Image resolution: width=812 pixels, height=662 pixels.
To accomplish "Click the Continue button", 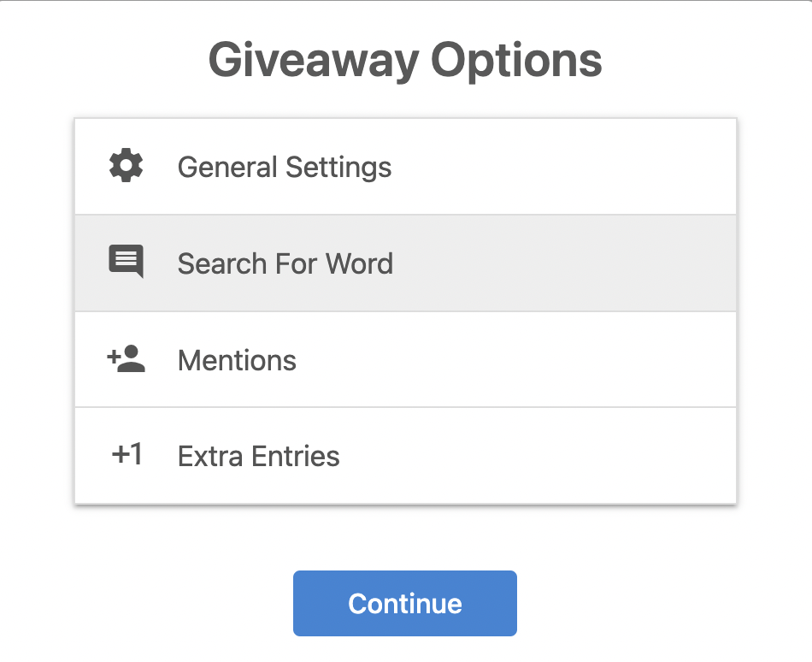I will coord(405,604).
